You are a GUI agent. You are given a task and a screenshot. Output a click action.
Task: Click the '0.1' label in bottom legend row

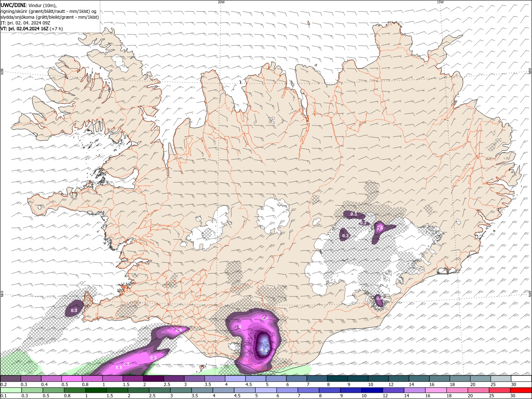click(x=3, y=396)
